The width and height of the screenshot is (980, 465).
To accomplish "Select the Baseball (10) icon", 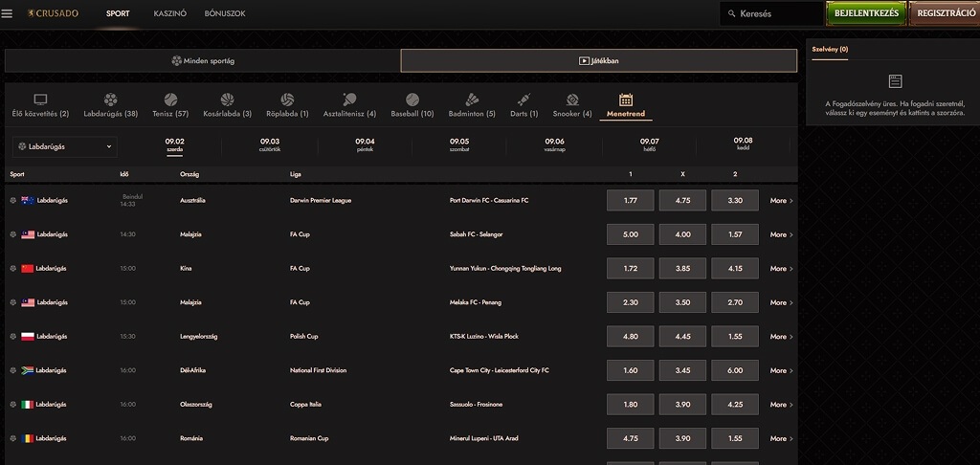I will point(412,100).
